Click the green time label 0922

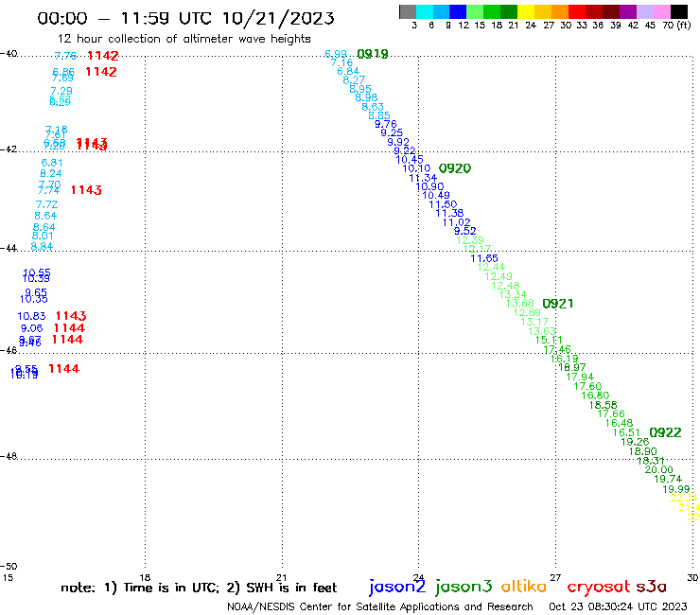click(665, 432)
